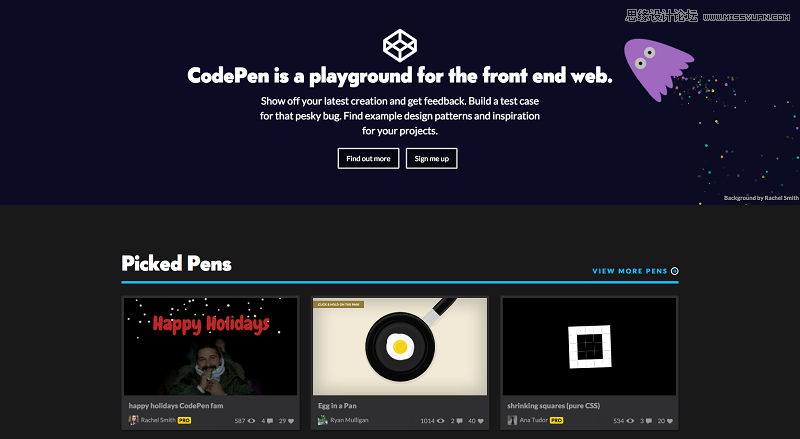The width and height of the screenshot is (800, 439).
Task: Open the Ryan Mulligan author link
Action: [349, 420]
